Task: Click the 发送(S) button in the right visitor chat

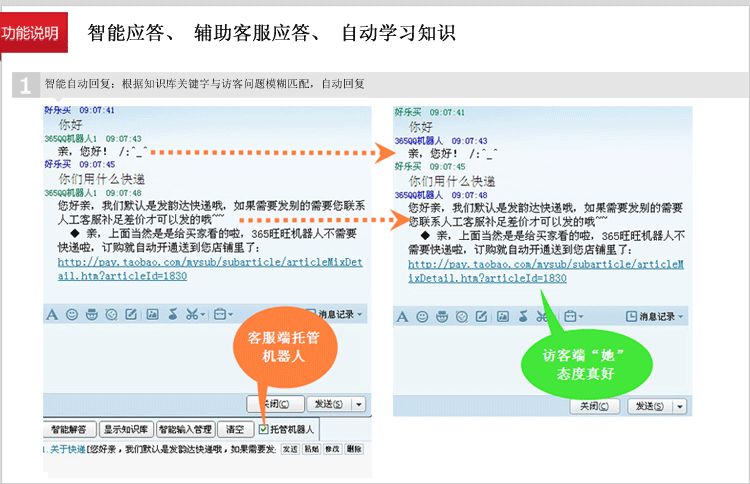Action: (x=650, y=407)
